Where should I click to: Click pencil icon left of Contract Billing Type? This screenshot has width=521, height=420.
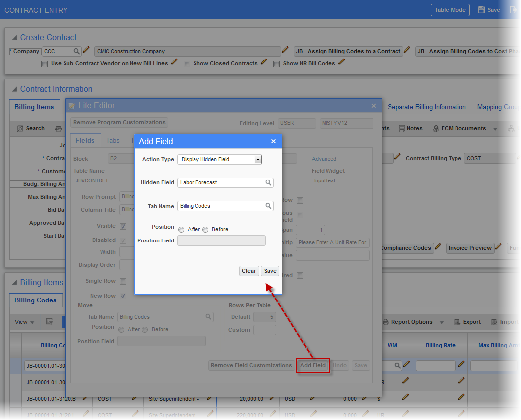click(x=397, y=157)
